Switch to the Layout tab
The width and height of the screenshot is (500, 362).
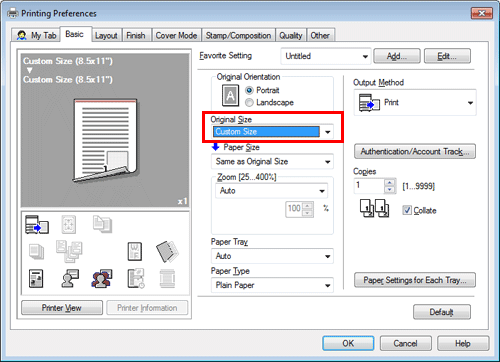pos(106,35)
